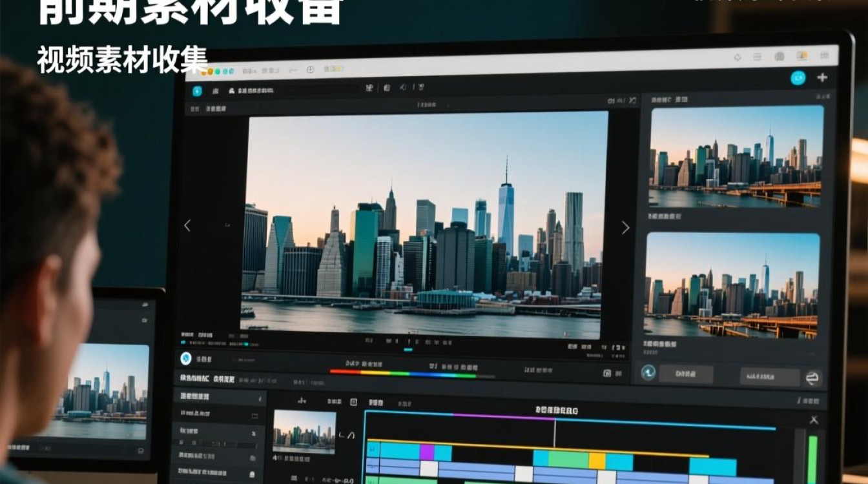
Task: Select the lower city skyline thumbnail in right panel
Action: click(x=732, y=285)
